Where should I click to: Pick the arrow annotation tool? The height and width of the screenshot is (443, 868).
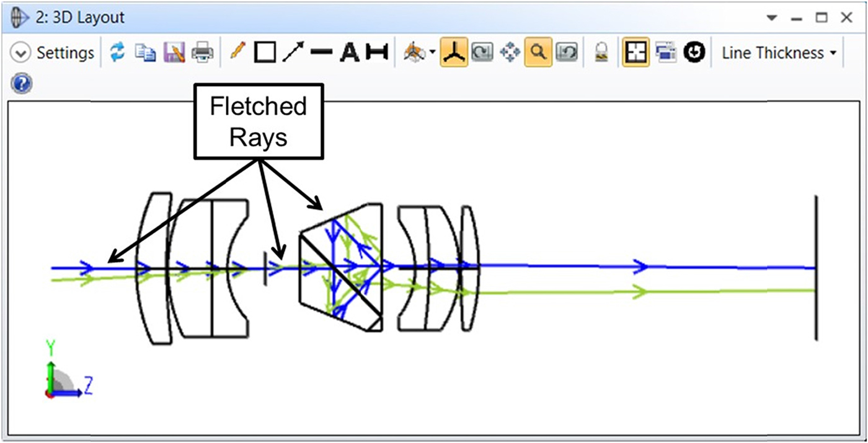pyautogui.click(x=293, y=53)
